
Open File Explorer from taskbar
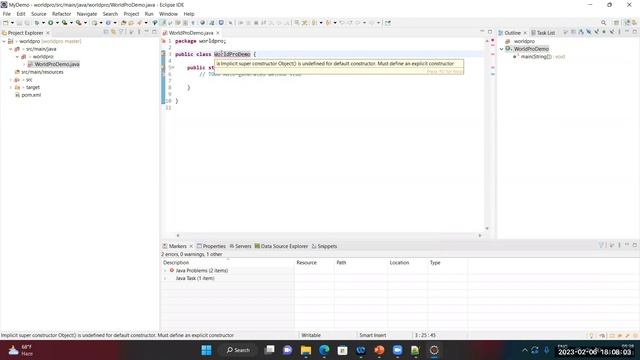306,350
